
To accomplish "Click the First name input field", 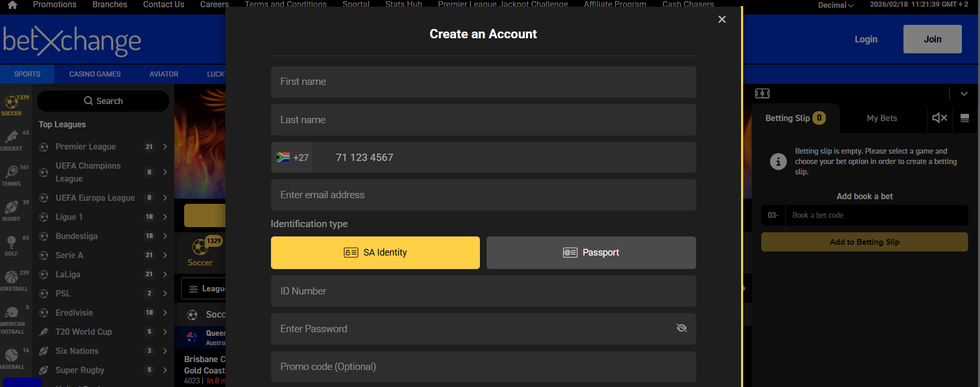I will pos(483,82).
